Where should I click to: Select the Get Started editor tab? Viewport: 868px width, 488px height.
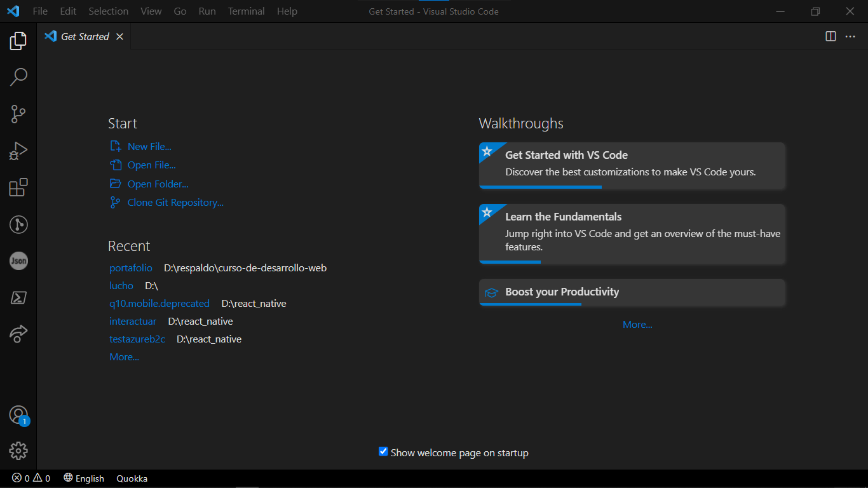(84, 37)
